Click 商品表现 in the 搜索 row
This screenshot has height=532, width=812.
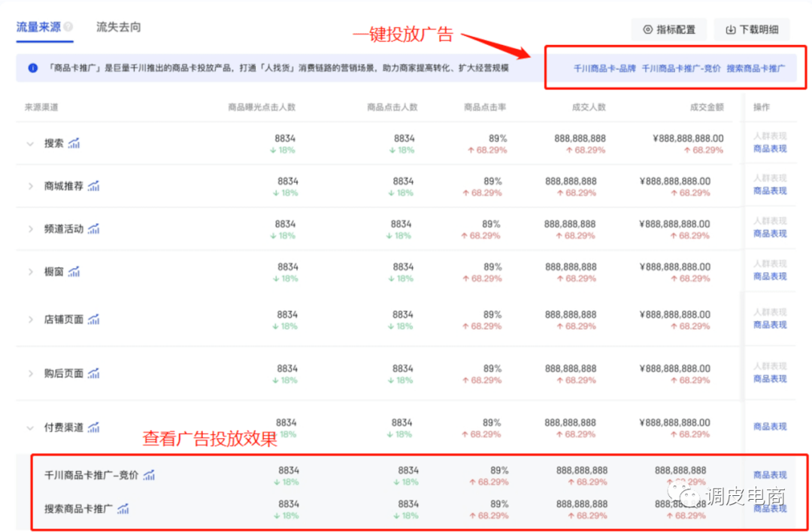(x=770, y=149)
